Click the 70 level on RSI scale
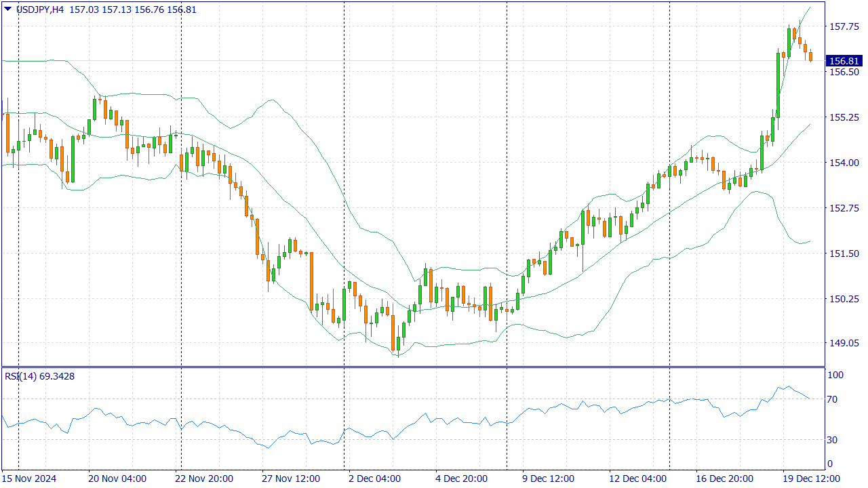The image size is (868, 488). pos(834,399)
